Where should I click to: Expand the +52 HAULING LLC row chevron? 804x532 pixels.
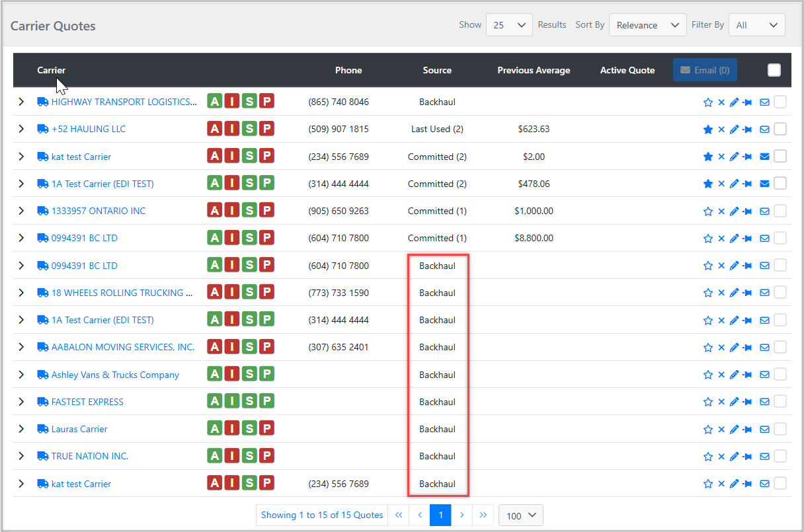[21, 129]
